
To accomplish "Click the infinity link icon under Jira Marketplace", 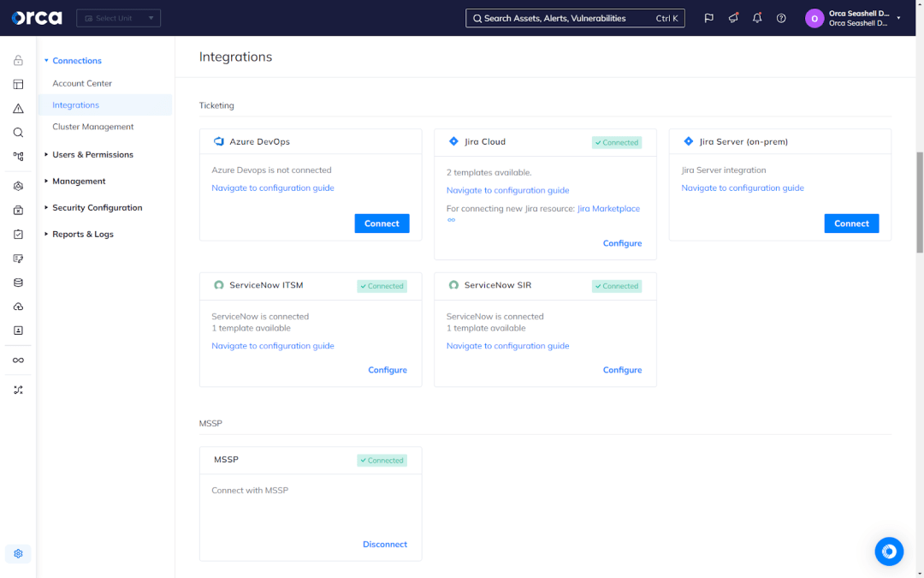I will click(452, 220).
